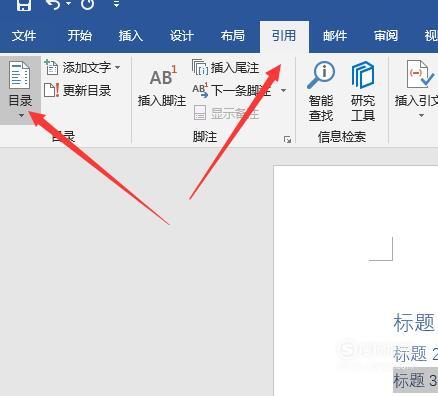Switch to the 审阅 ribbon tab
The image size is (438, 396).
coord(386,36)
